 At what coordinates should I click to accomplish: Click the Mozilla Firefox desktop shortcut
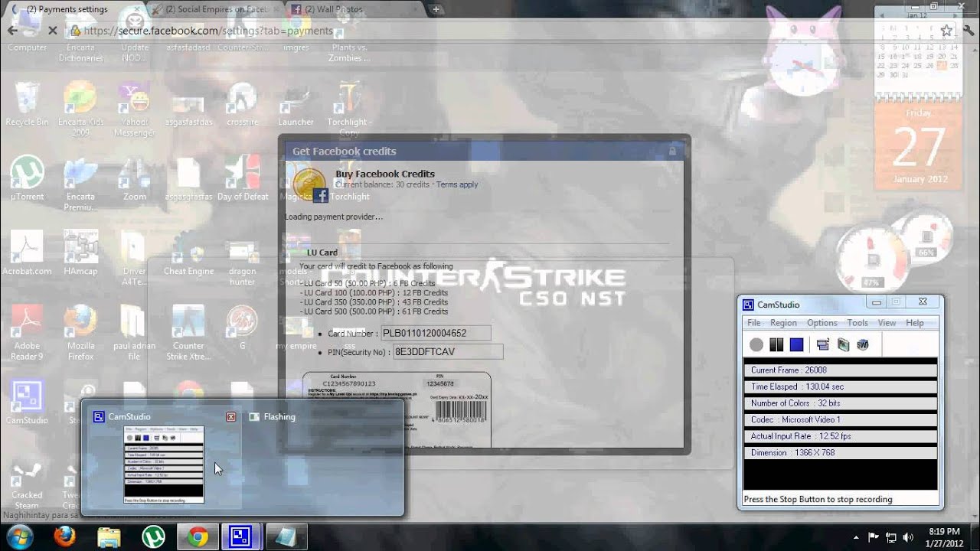(80, 334)
